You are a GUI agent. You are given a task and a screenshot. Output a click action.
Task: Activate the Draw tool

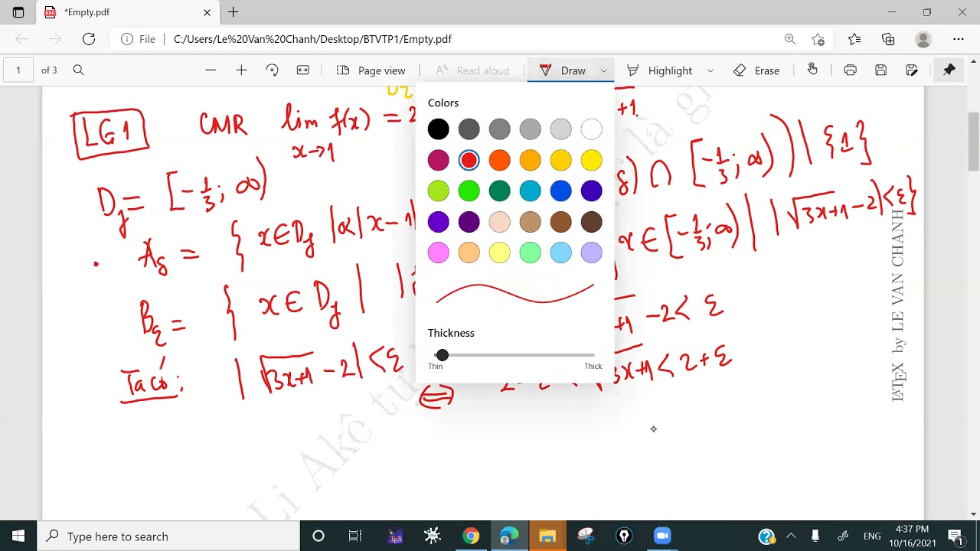pos(563,70)
